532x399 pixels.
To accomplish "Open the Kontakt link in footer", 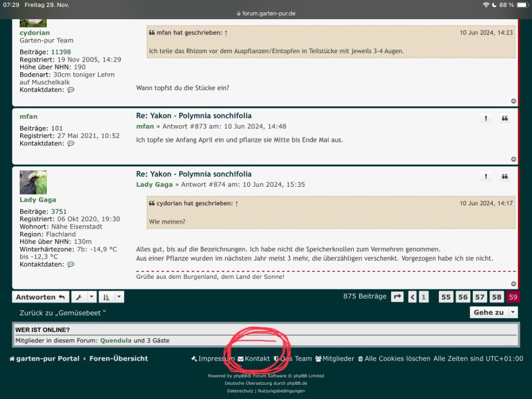I will pos(254,359).
